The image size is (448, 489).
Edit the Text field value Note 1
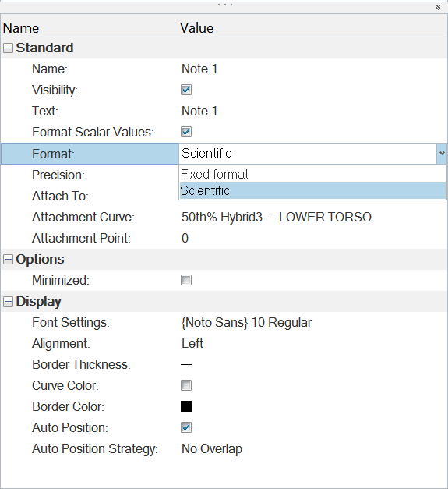[199, 111]
